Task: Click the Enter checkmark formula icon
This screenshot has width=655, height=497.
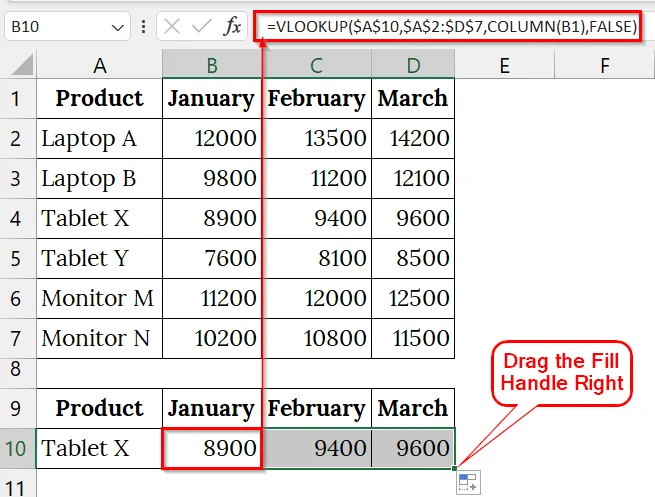Action: (x=201, y=27)
